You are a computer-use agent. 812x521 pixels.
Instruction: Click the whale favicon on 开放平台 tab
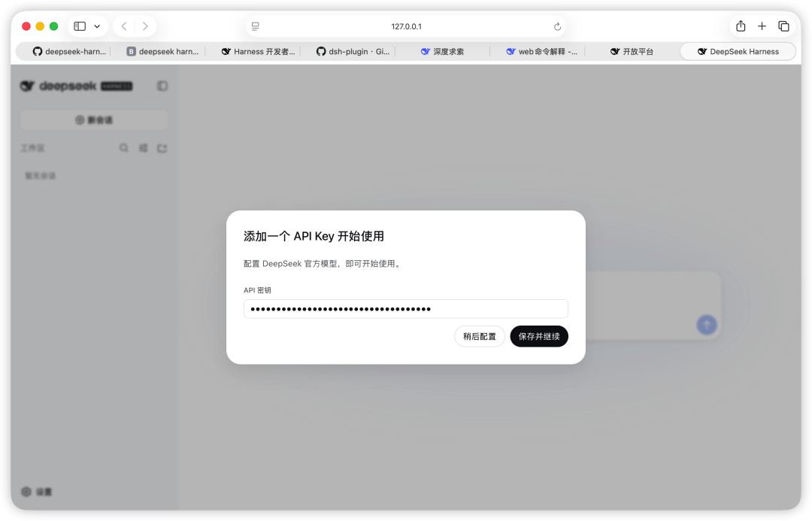click(x=615, y=51)
